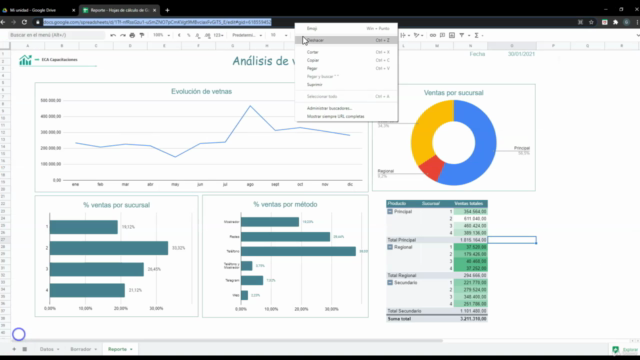Click the Insert comment icon

point(442,36)
